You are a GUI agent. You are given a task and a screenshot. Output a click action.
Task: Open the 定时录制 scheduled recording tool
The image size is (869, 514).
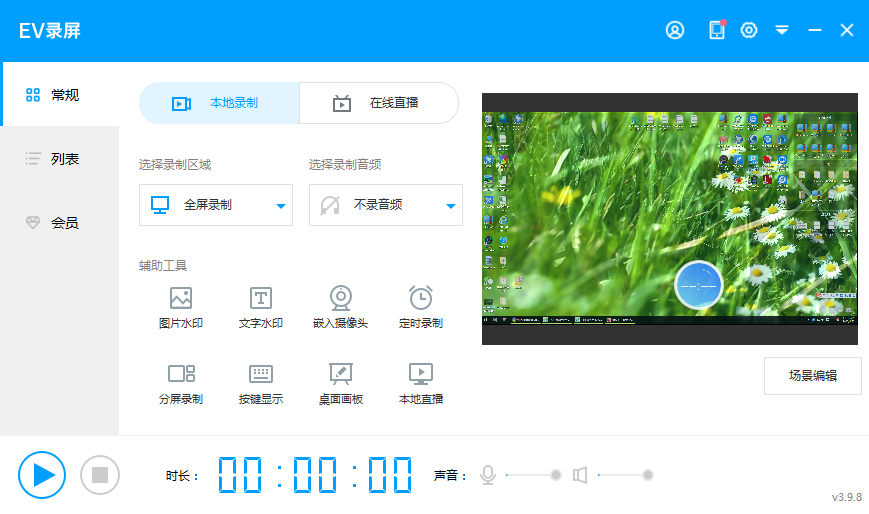(421, 307)
